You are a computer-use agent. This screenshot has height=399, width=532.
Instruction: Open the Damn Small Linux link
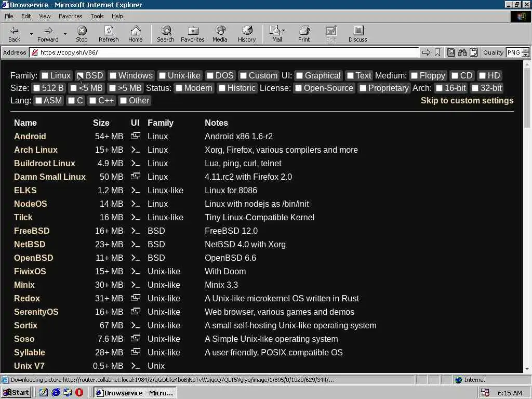point(49,177)
